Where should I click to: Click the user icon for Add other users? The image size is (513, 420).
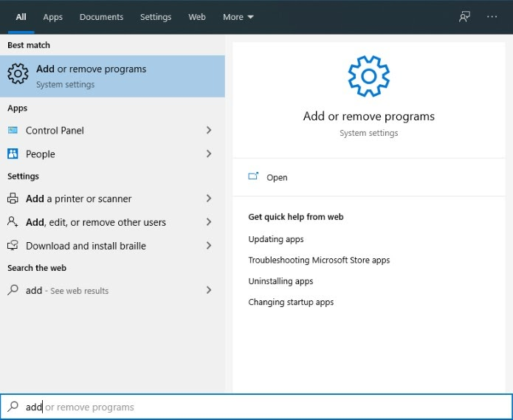click(x=13, y=222)
